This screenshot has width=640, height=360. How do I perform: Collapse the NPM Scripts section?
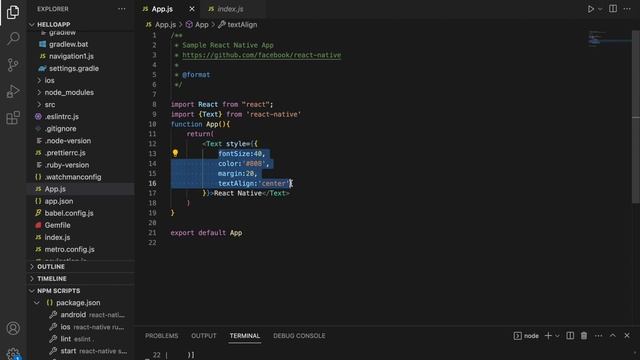tap(81, 291)
